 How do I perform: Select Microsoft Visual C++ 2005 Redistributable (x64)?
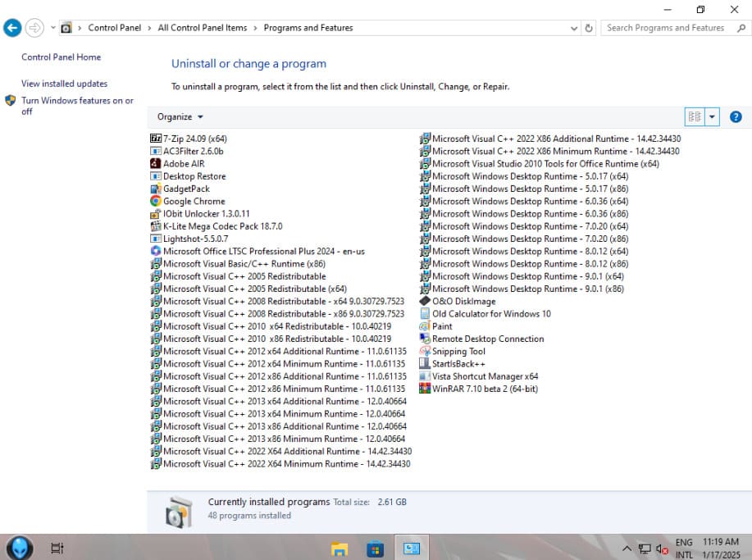click(249, 289)
